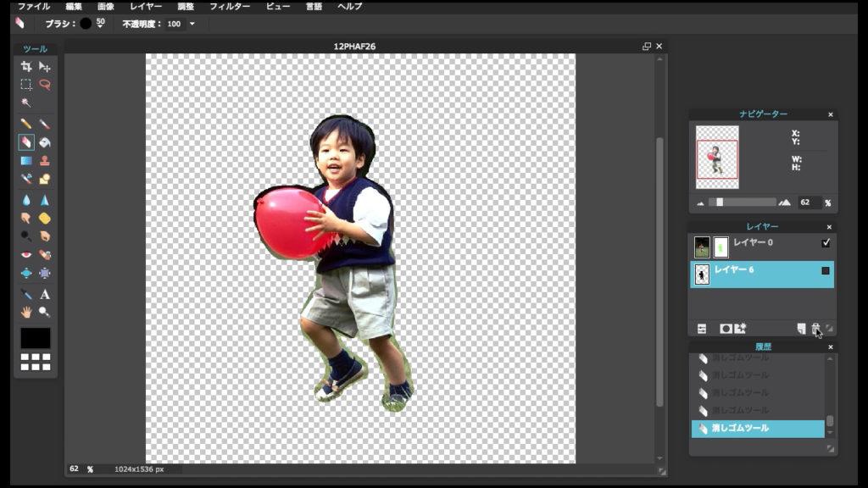Select the Dodge tool

pos(26,236)
